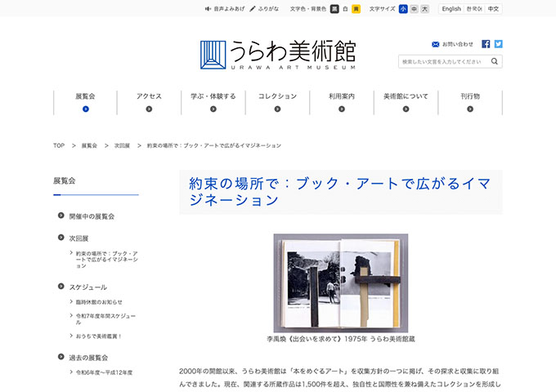
Task: Set text size to large 大
Action: point(424,9)
